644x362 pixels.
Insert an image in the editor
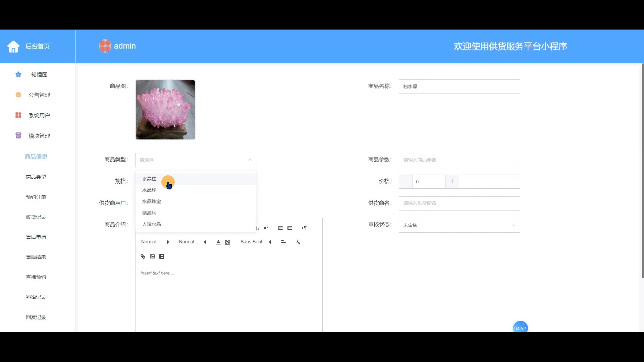[x=152, y=256]
